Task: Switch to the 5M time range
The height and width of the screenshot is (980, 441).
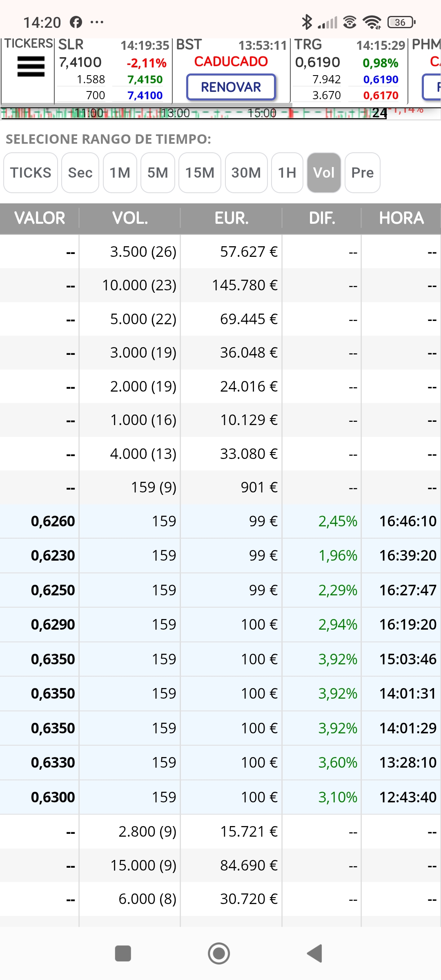Action: point(158,173)
